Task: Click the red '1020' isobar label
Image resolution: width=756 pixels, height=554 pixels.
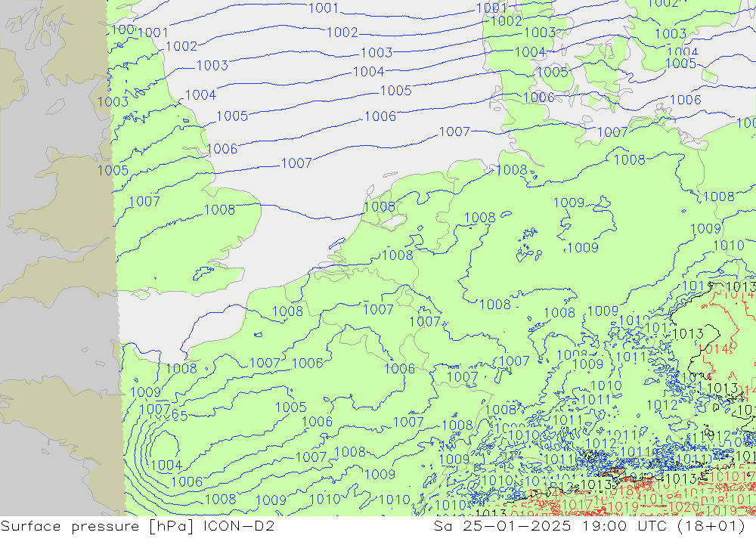Action: [684, 506]
